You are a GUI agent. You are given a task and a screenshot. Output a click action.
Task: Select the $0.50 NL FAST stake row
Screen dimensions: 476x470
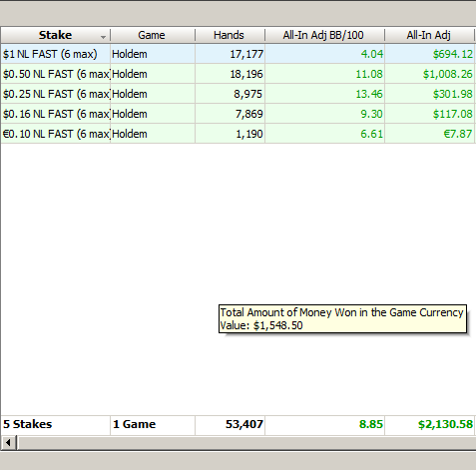[238, 74]
